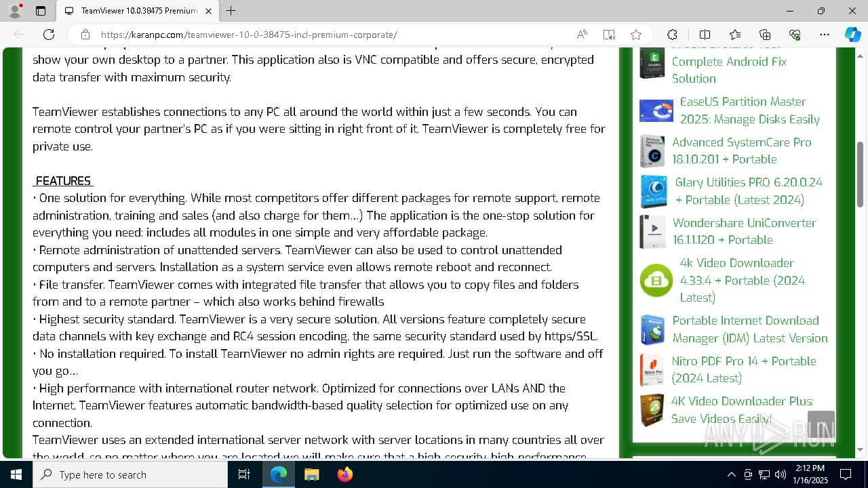Screen dimensions: 868x488
Task: Click the EaseUS Partition Master thumbnail
Action: tap(656, 110)
